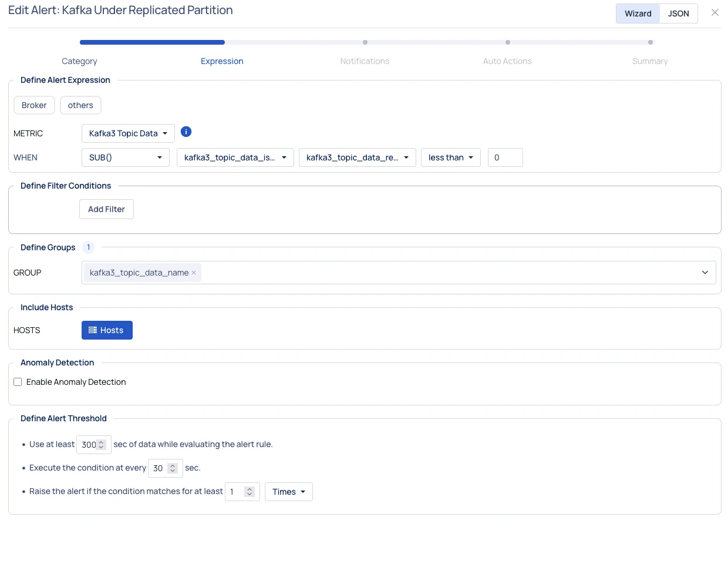Select the Broker tag button
The width and height of the screenshot is (728, 564).
click(x=34, y=105)
